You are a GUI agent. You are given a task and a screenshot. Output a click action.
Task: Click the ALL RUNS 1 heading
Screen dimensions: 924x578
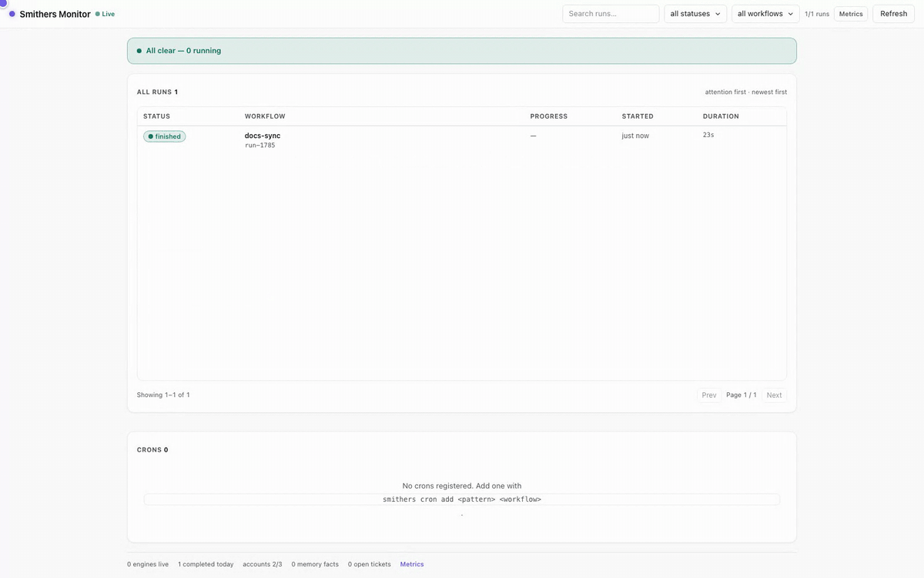[x=157, y=92]
